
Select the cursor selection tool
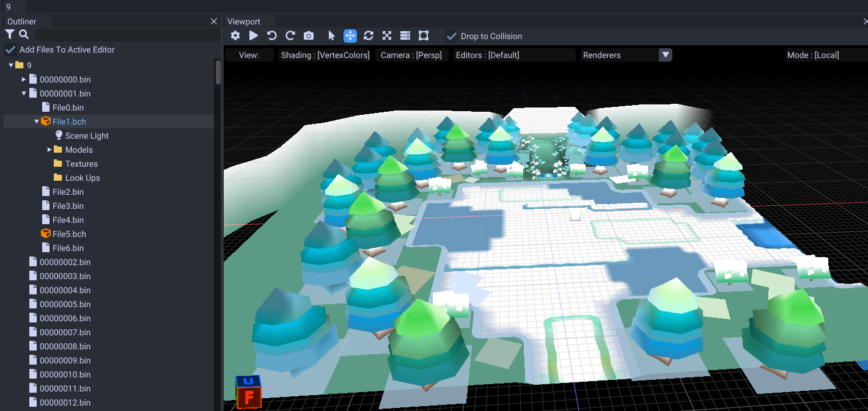point(331,35)
